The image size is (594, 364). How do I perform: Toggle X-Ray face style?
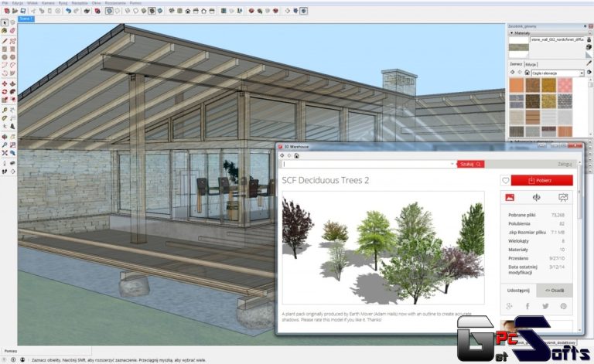click(109, 11)
